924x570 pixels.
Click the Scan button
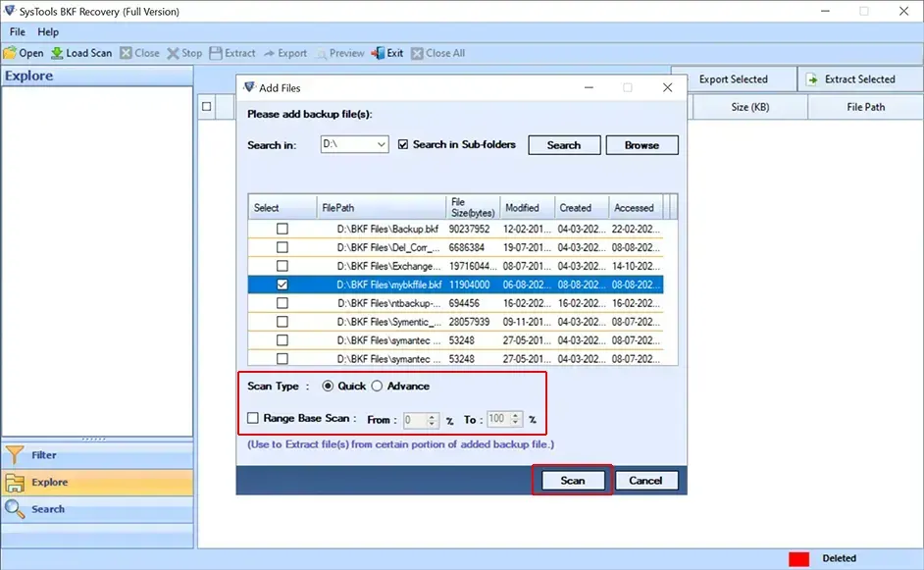[573, 481]
